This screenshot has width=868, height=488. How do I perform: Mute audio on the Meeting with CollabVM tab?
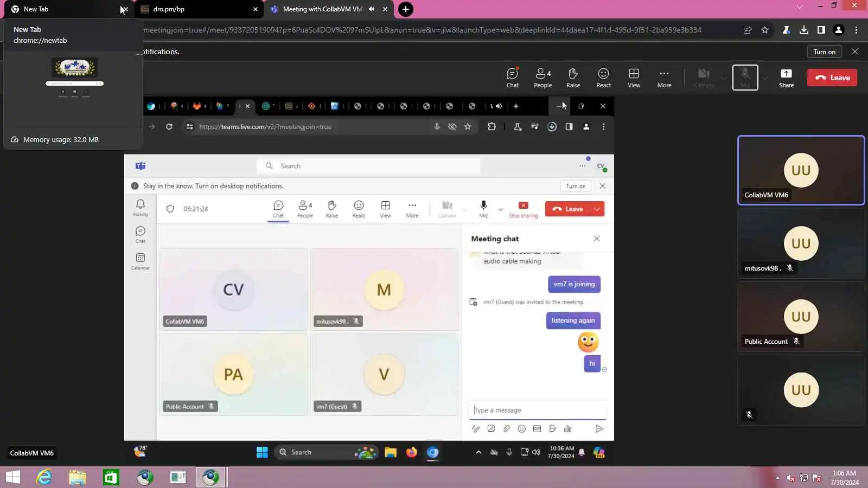pyautogui.click(x=372, y=9)
